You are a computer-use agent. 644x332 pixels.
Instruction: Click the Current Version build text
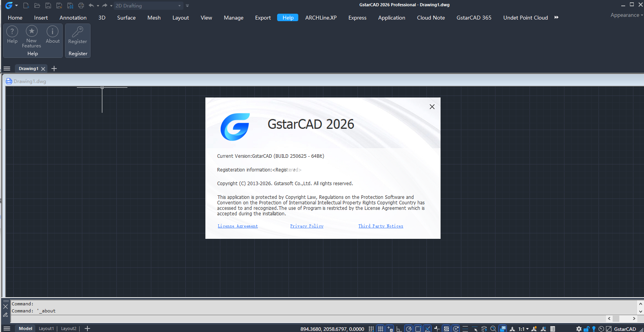270,156
